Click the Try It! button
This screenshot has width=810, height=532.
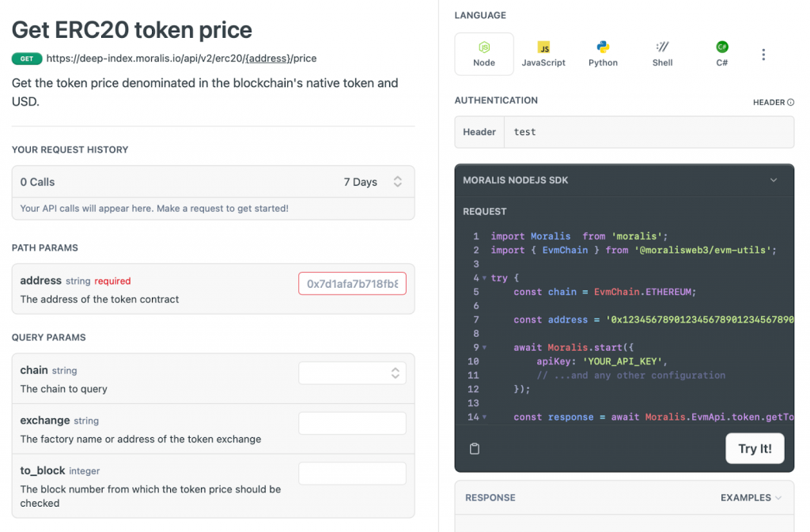(755, 448)
